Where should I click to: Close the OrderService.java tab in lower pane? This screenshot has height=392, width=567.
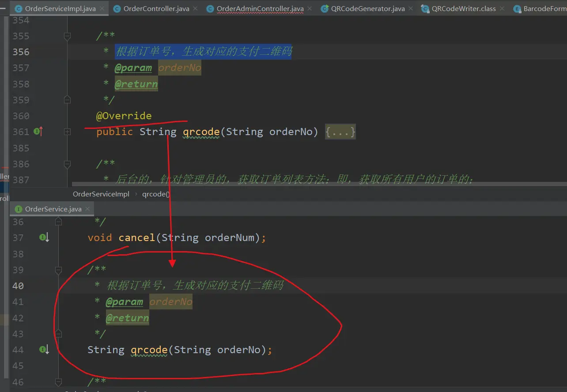click(87, 209)
